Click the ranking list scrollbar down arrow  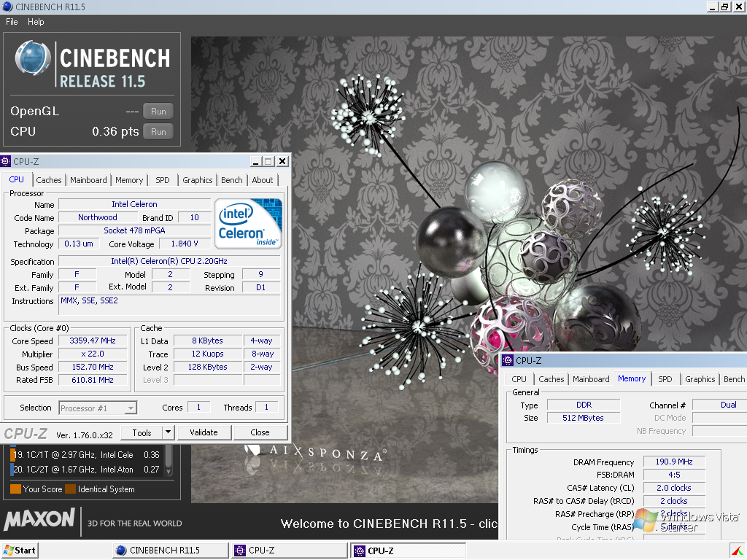pyautogui.click(x=169, y=472)
